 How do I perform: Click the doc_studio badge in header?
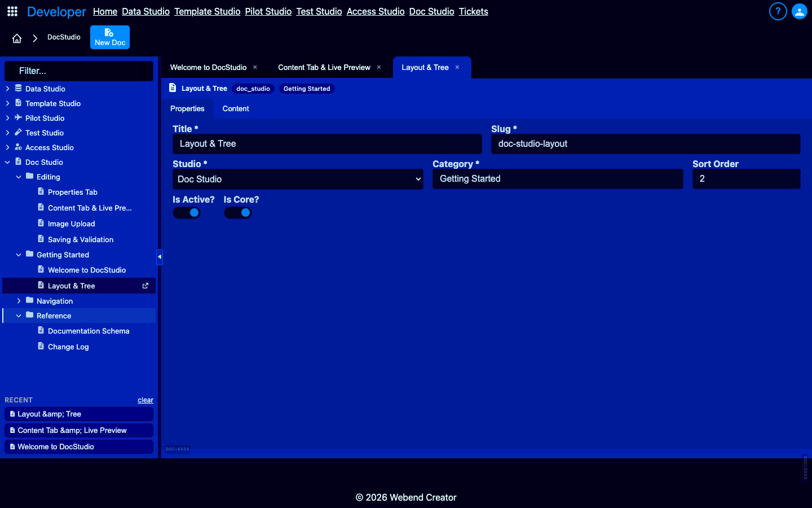(253, 89)
